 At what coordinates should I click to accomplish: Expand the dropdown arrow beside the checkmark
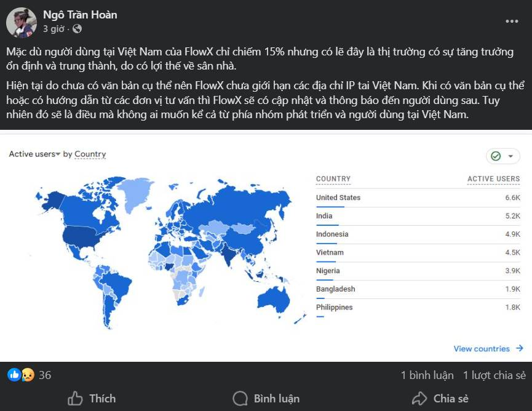pos(510,156)
